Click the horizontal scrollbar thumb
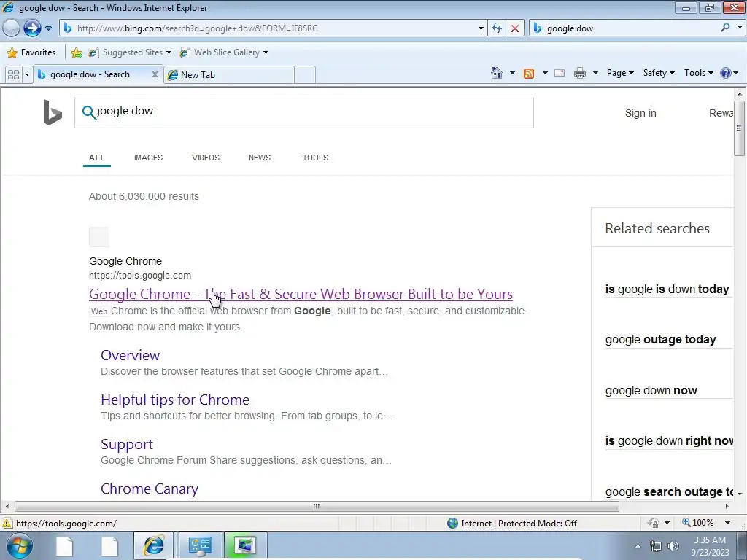Screen dimensions: 747x560 pos(317,506)
